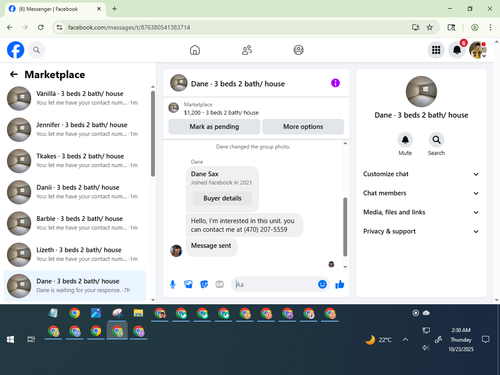This screenshot has height=375, width=500.
Task: Open the Facebook search magnifier
Action: [36, 50]
